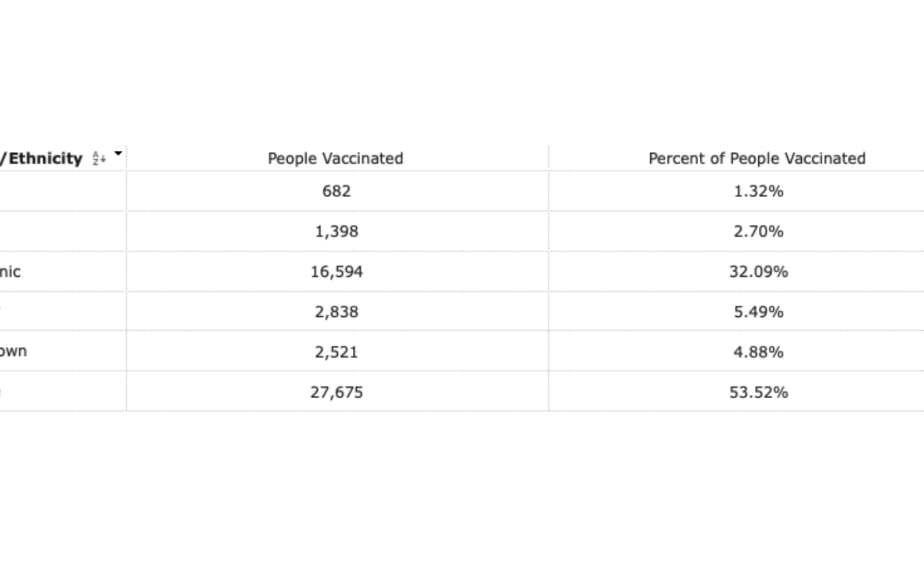Click the 4.88% percentage cell
The image size is (924, 578).
click(759, 351)
